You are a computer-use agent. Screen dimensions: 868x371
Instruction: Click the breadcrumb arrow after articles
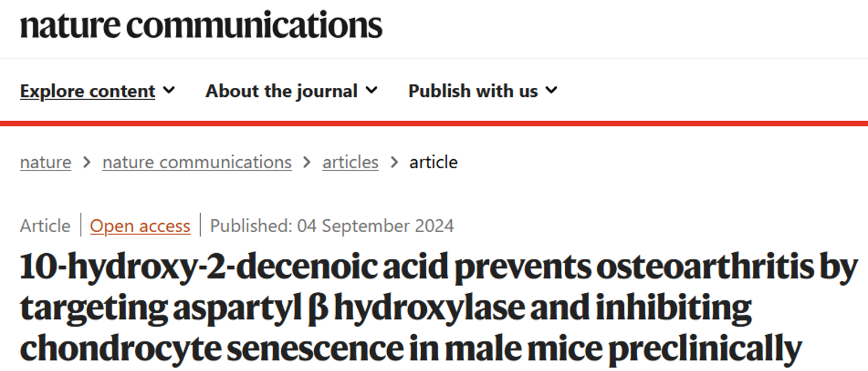pyautogui.click(x=393, y=163)
